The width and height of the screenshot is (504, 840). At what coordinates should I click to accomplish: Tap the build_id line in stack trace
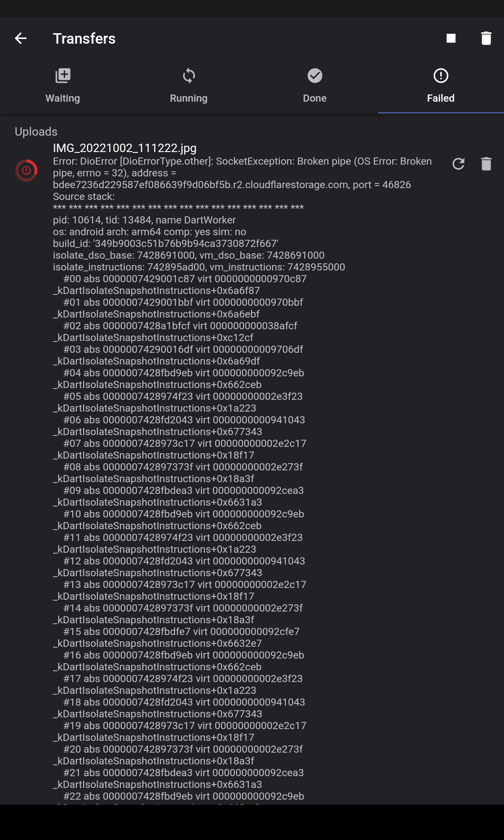pos(165,244)
